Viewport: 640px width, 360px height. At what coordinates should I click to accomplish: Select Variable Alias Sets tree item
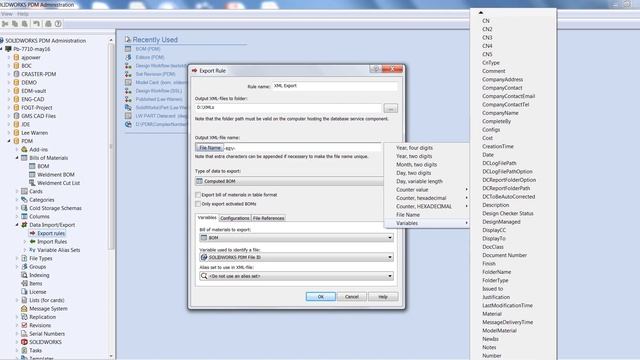[x=58, y=250]
